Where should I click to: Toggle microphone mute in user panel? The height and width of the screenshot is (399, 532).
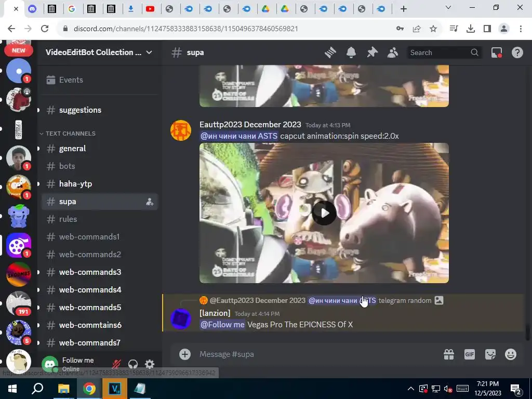coord(116,364)
